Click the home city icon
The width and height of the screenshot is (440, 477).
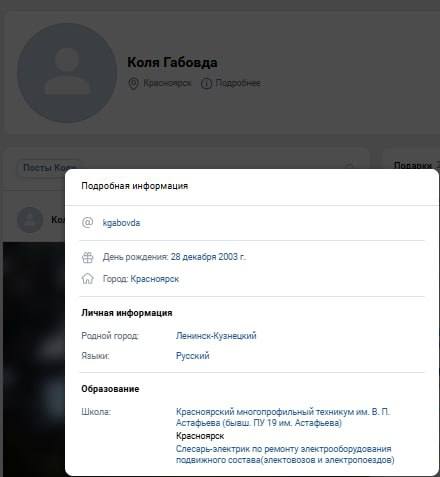click(87, 278)
